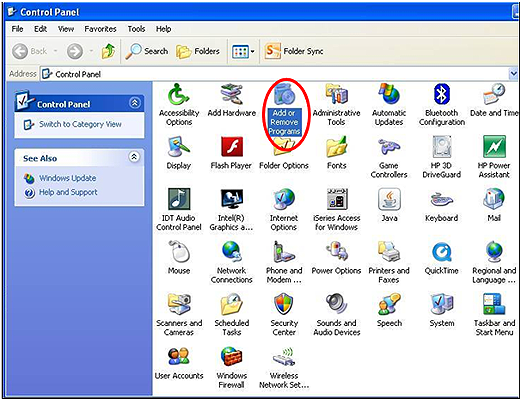520x399 pixels.
Task: Open Administrative Tools icon
Action: (336, 104)
